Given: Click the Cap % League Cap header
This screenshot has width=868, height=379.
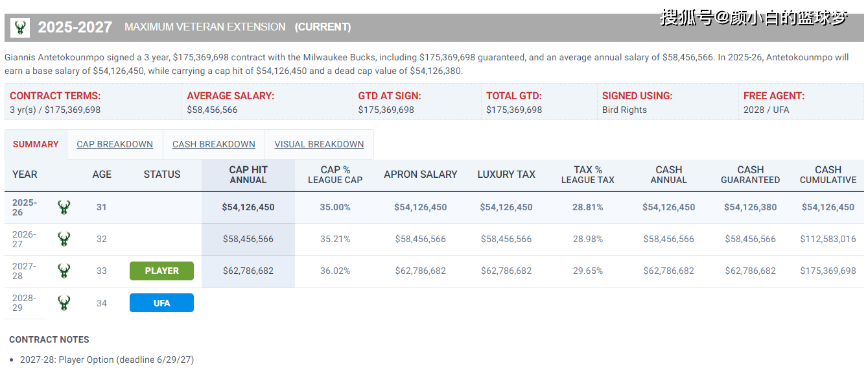Looking at the screenshot, I should click(x=335, y=175).
